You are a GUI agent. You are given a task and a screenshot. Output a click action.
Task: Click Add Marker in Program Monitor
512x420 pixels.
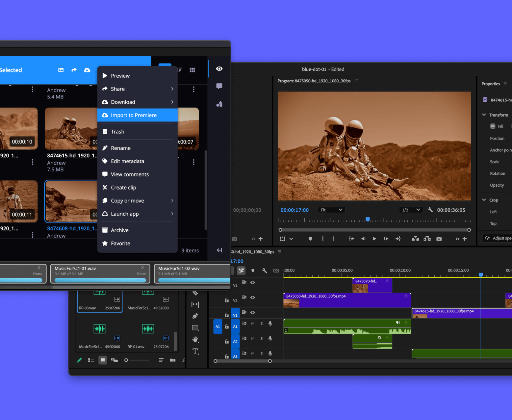tap(310, 239)
